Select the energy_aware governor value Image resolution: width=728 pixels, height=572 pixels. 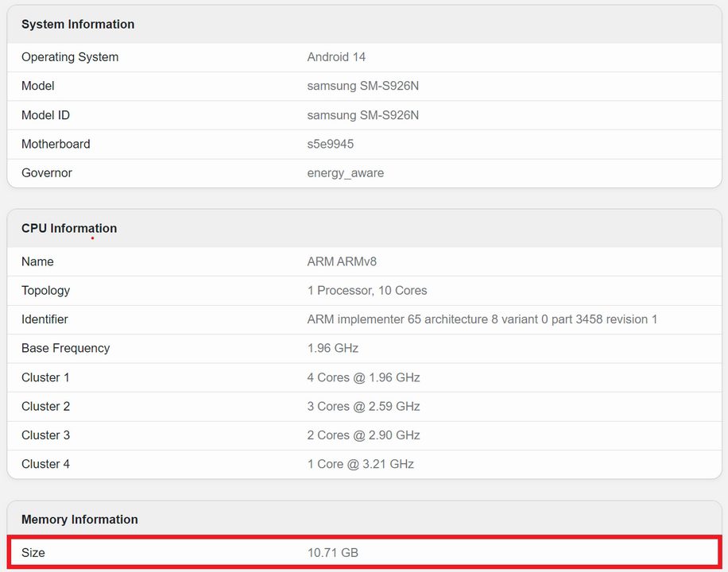345,173
